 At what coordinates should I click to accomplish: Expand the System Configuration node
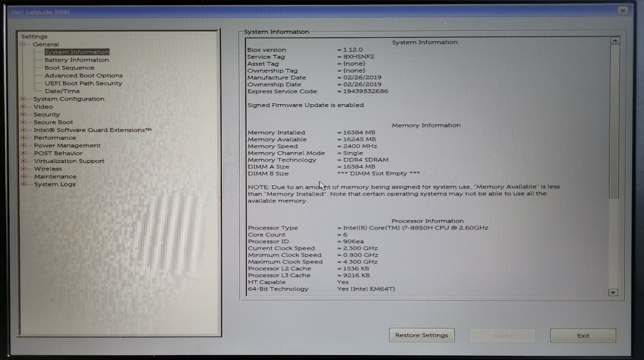(23, 99)
